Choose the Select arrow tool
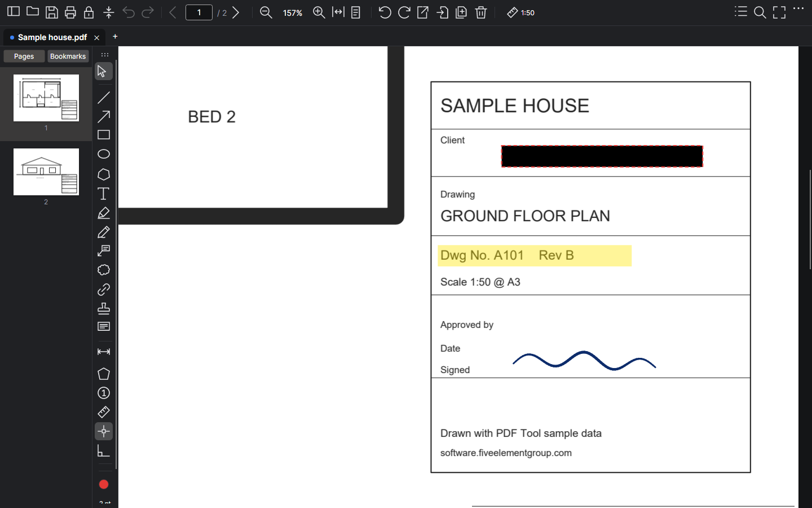 coord(104,71)
